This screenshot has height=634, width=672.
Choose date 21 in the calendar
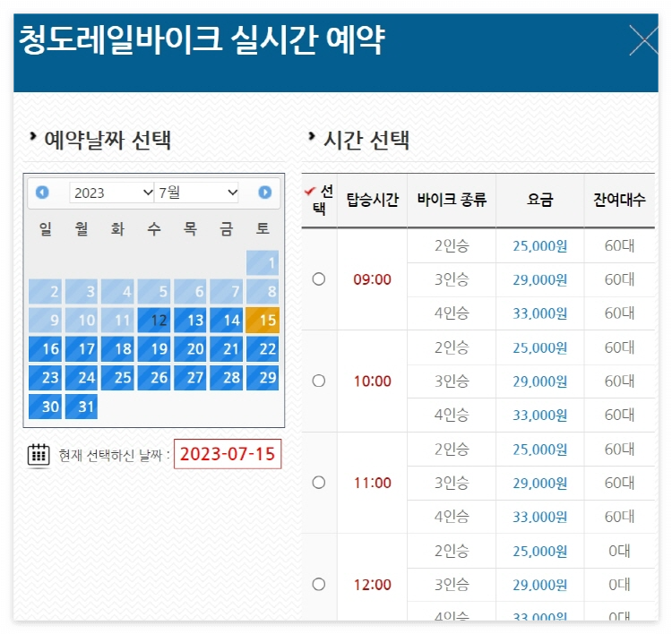coord(227,348)
